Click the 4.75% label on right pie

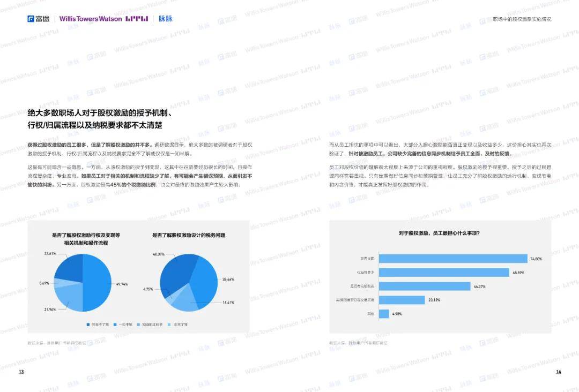pos(148,290)
